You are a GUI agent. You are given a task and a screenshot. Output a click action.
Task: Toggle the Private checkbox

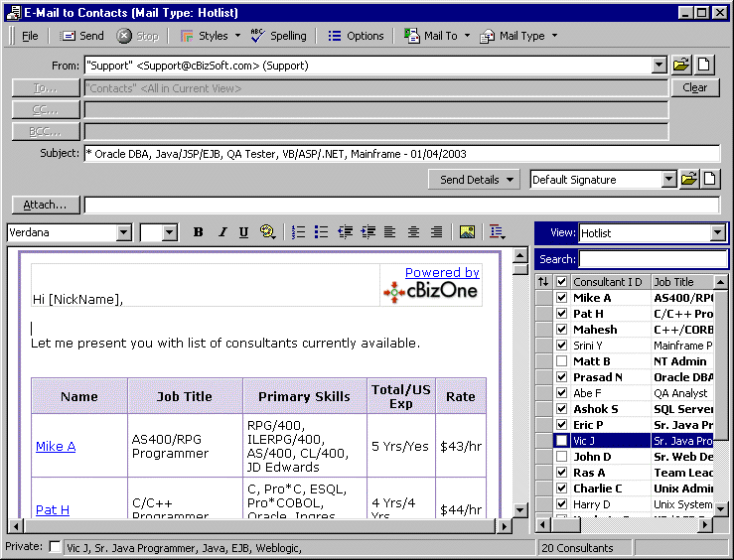(56, 546)
